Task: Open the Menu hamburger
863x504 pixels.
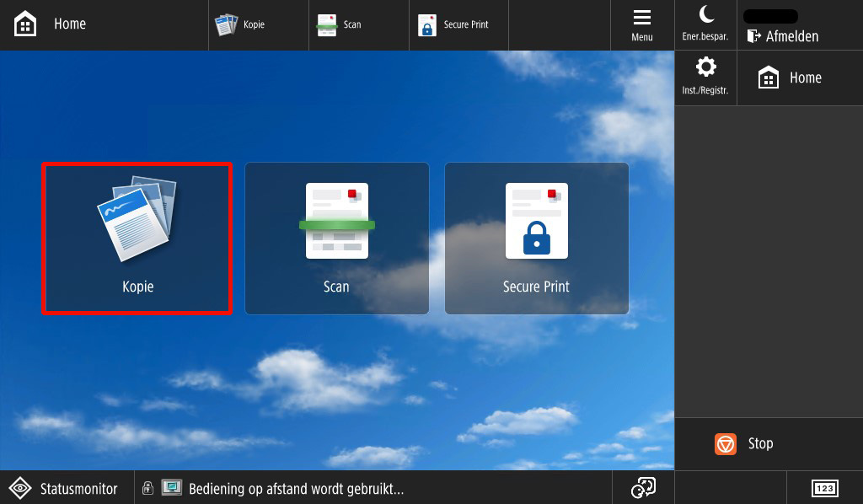Action: pos(642,24)
